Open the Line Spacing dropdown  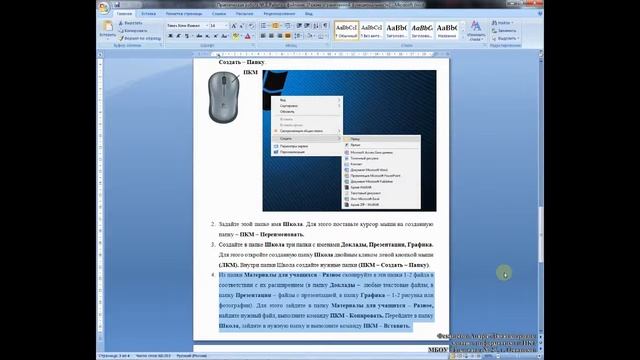[298, 36]
